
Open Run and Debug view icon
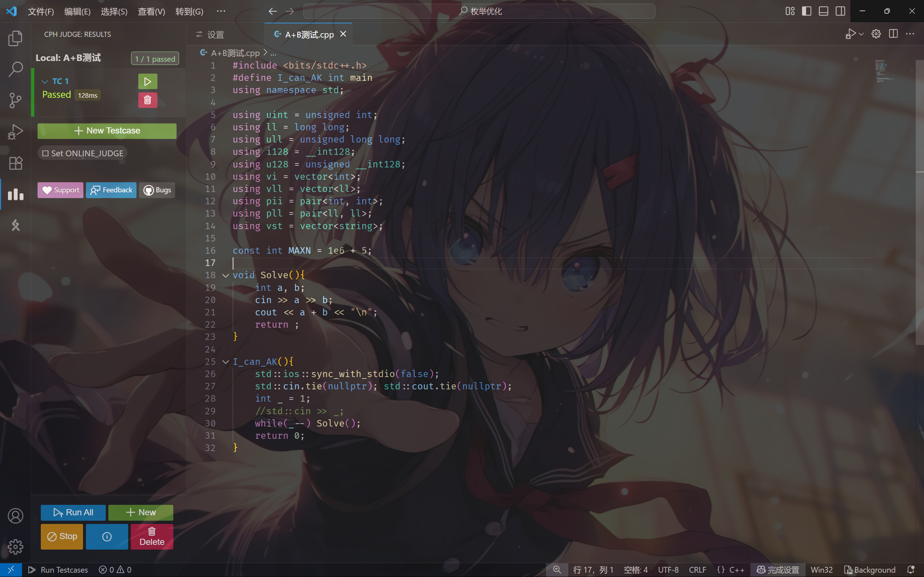(15, 132)
